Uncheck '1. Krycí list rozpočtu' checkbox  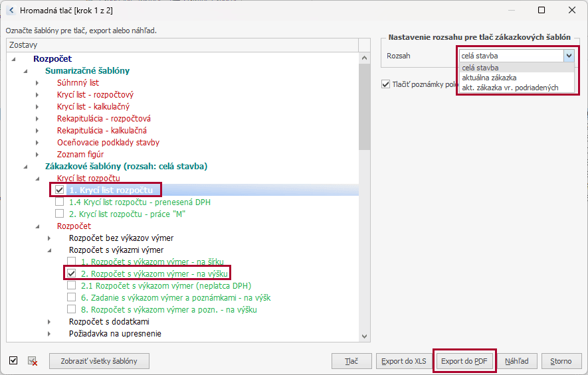(60, 190)
